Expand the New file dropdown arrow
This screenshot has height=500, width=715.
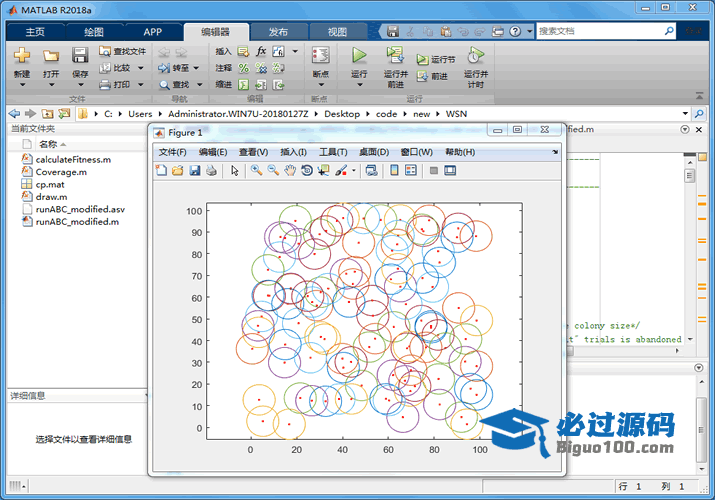(x=22, y=85)
